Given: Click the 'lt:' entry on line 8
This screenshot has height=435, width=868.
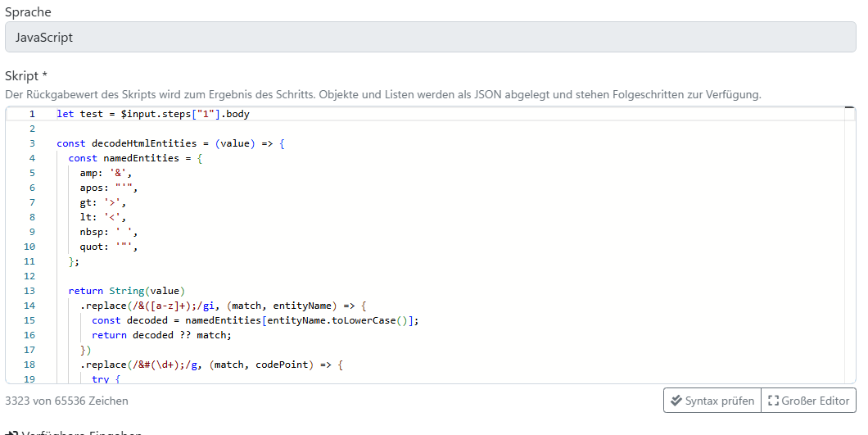Looking at the screenshot, I should tap(103, 217).
